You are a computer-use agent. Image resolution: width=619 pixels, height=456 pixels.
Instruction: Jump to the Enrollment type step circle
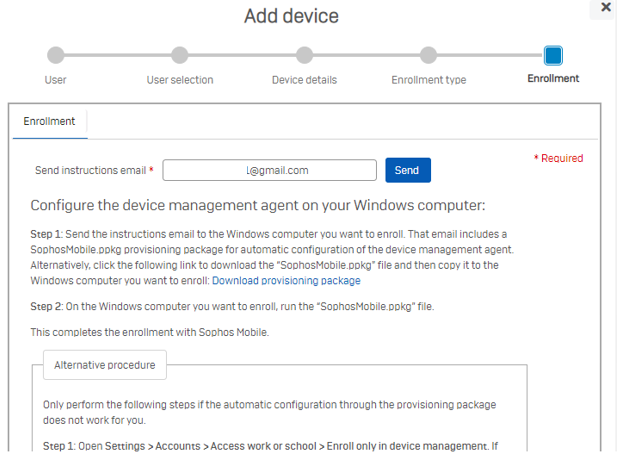click(x=428, y=55)
